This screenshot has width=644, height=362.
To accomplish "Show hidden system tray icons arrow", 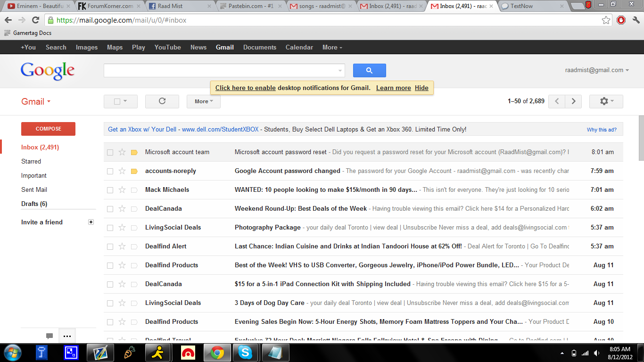I will tap(562, 353).
